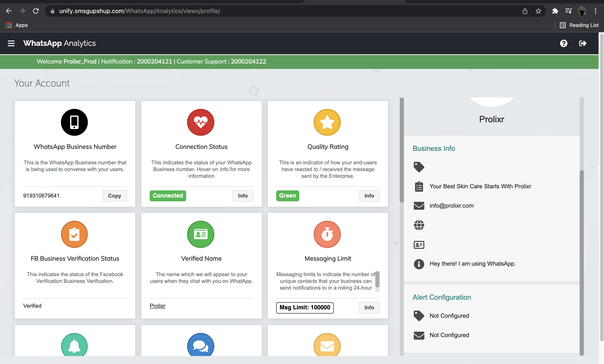Viewport: 604px width, 364px height.
Task: Click the Verified status text
Action: coord(32,306)
